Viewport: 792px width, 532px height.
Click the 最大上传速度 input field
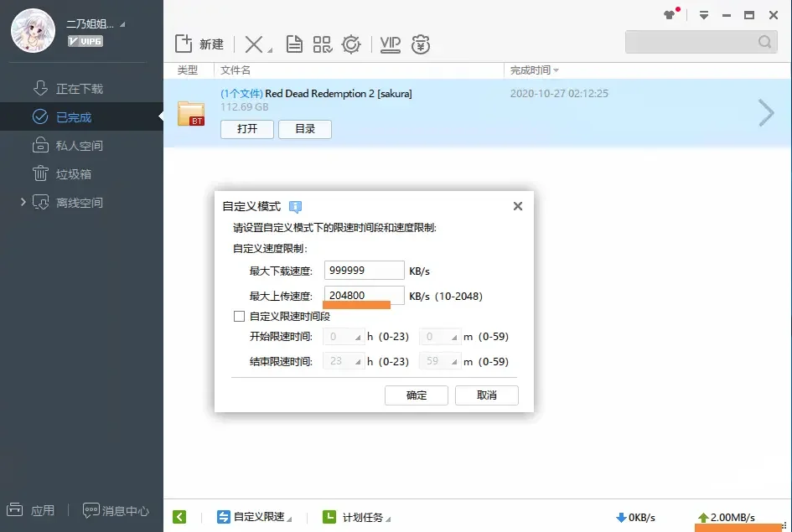365,295
